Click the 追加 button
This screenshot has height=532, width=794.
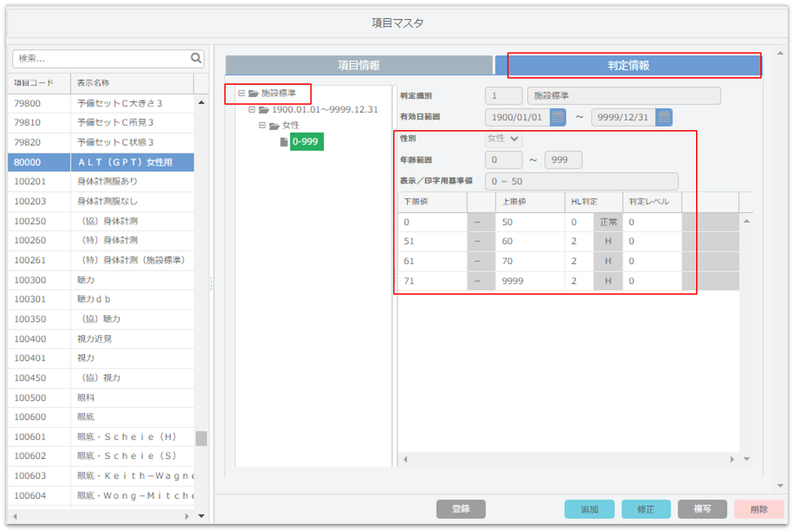[589, 509]
